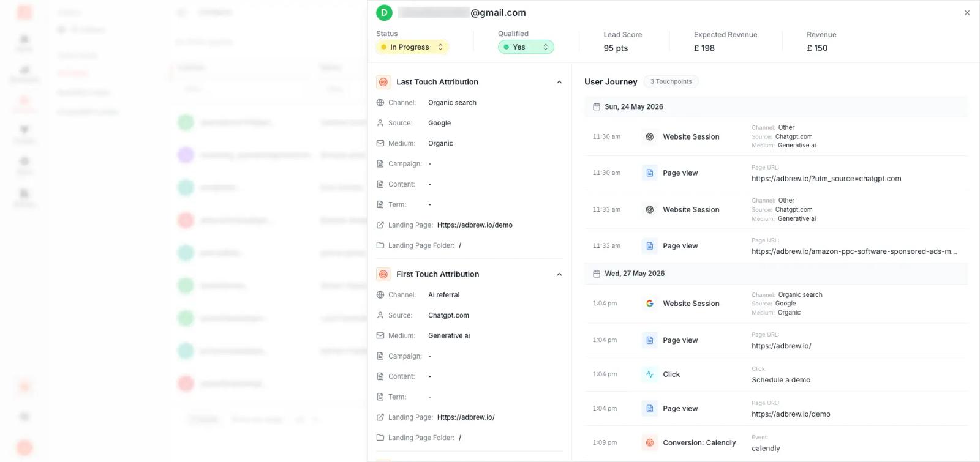This screenshot has width=980, height=462.
Task: Open the amazon-ppc-software page URL
Action: pos(854,251)
